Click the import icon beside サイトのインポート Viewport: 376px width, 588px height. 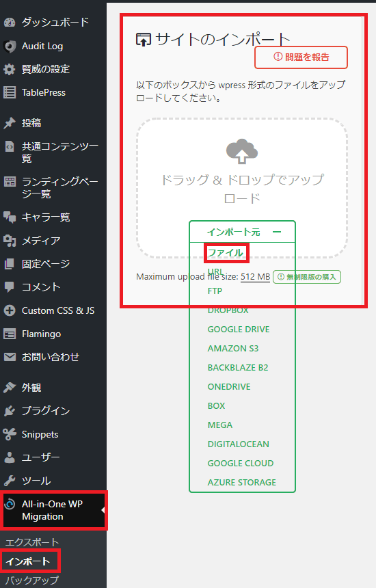[x=143, y=40]
